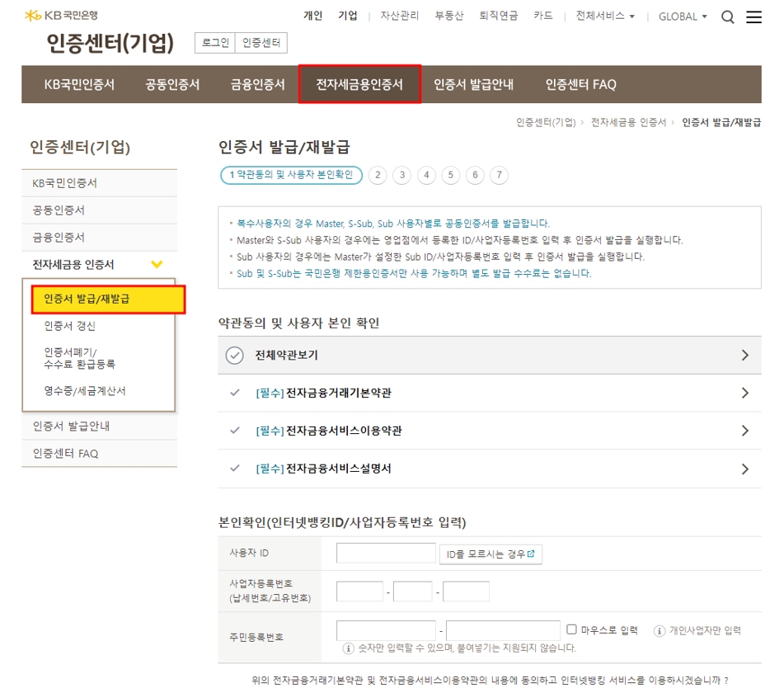Open 자산관리 in top menu

399,16
